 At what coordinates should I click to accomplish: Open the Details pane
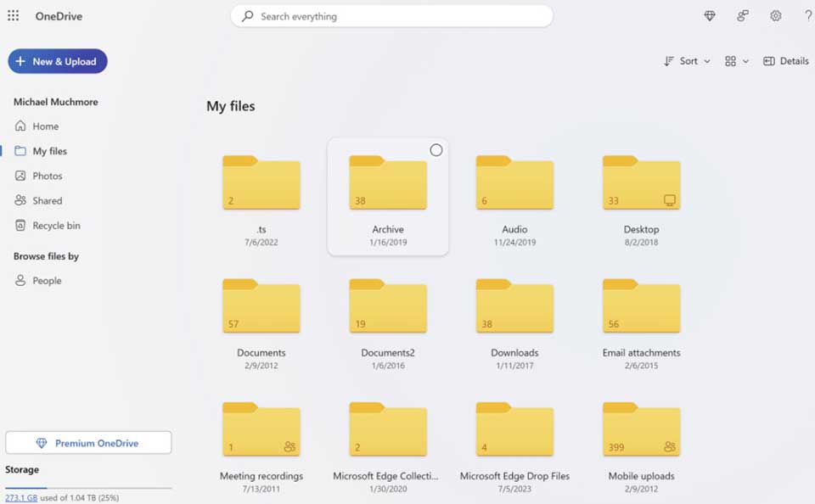[x=786, y=61]
